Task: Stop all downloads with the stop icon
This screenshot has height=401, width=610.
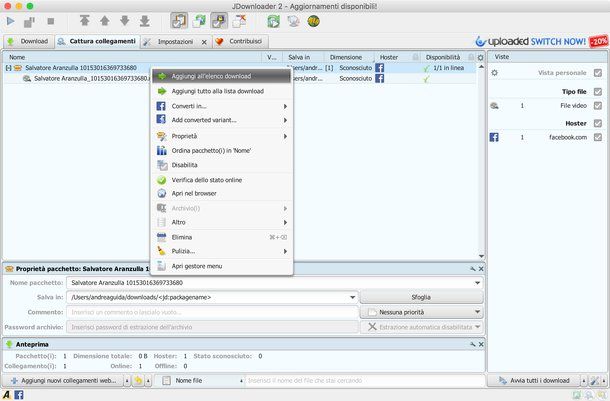Action: point(51,21)
